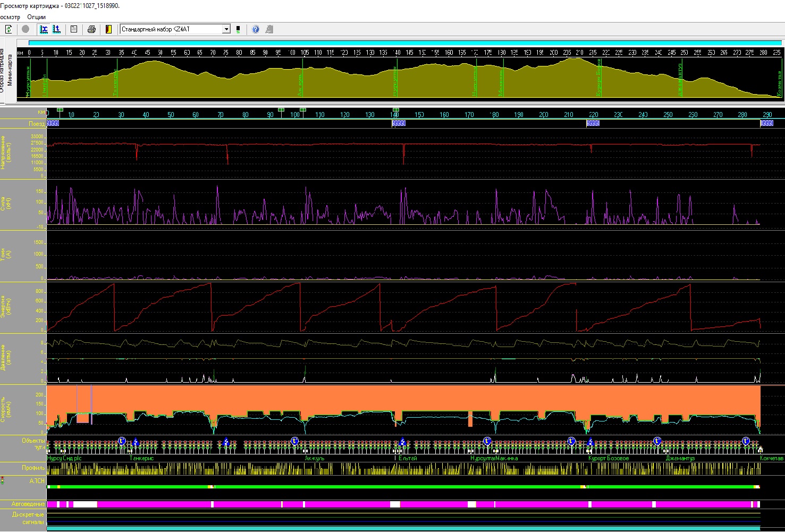Open help via blue question mark icon

click(256, 29)
